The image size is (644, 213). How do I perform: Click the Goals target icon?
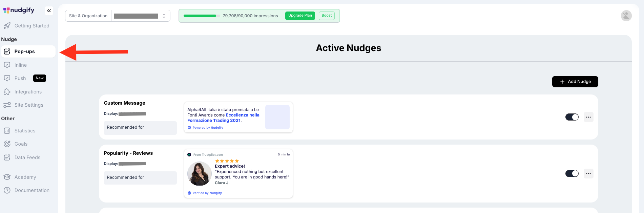point(7,144)
